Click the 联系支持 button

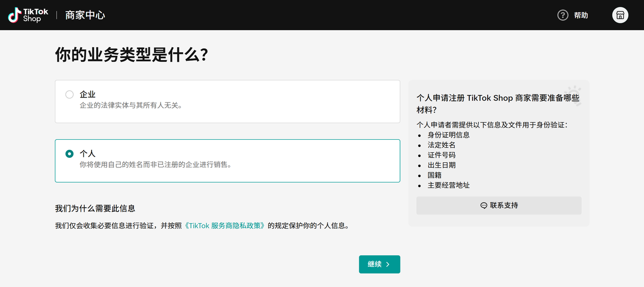tap(499, 206)
